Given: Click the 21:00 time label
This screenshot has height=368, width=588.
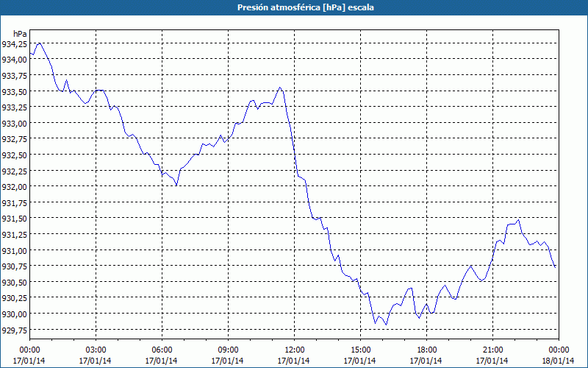Looking at the screenshot, I should (492, 350).
